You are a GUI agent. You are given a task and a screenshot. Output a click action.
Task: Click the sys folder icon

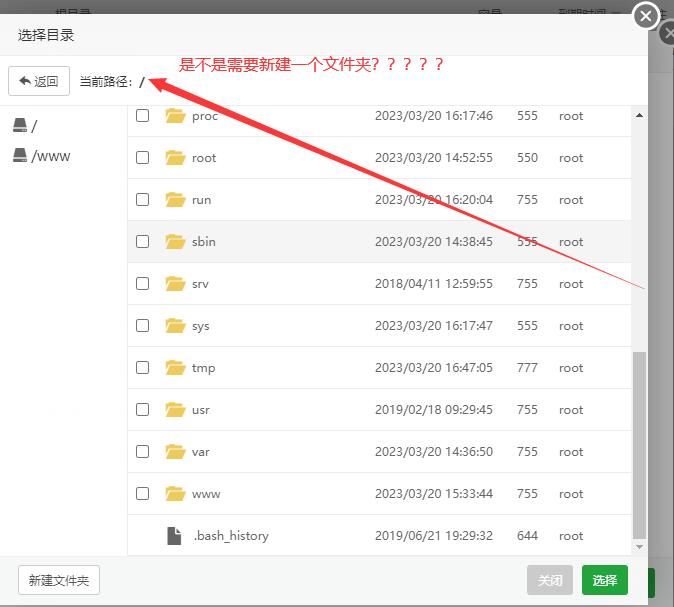(x=175, y=326)
